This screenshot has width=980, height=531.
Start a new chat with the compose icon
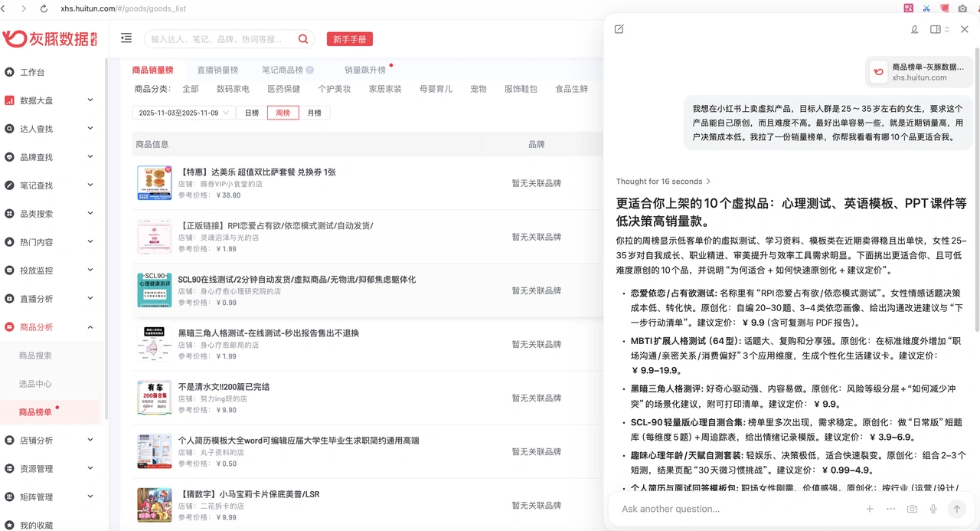pyautogui.click(x=619, y=28)
